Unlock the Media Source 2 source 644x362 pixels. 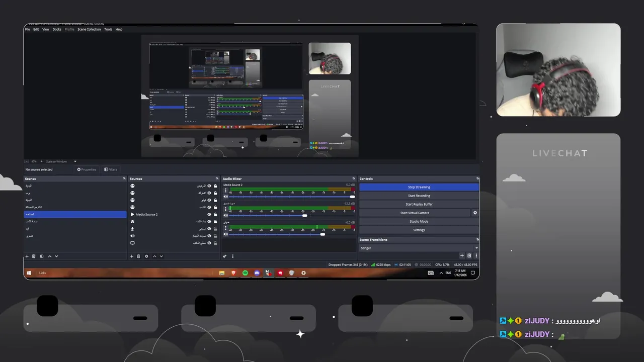coord(215,215)
